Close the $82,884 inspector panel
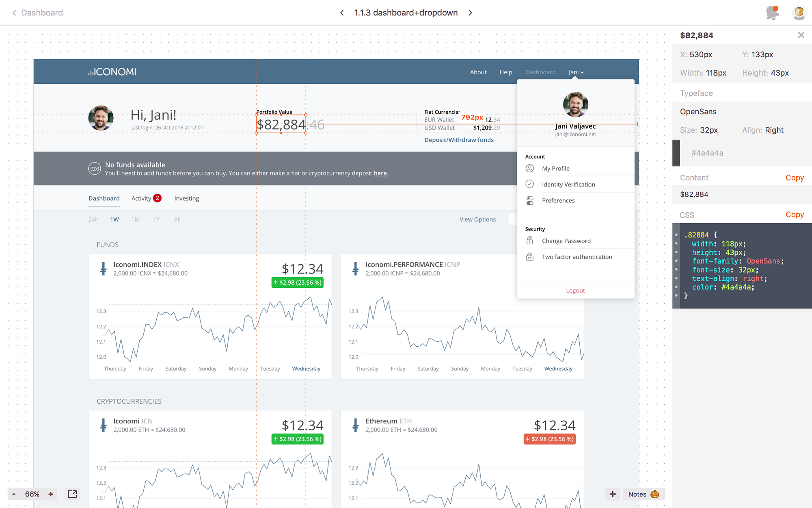Screen dimensions: 812x508 pyautogui.click(x=801, y=35)
